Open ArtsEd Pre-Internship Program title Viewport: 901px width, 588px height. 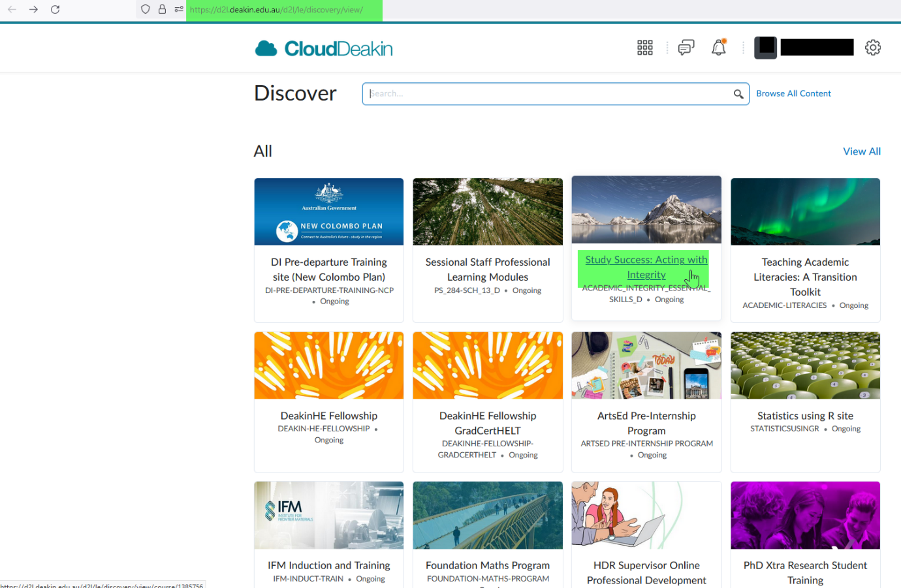coord(646,423)
